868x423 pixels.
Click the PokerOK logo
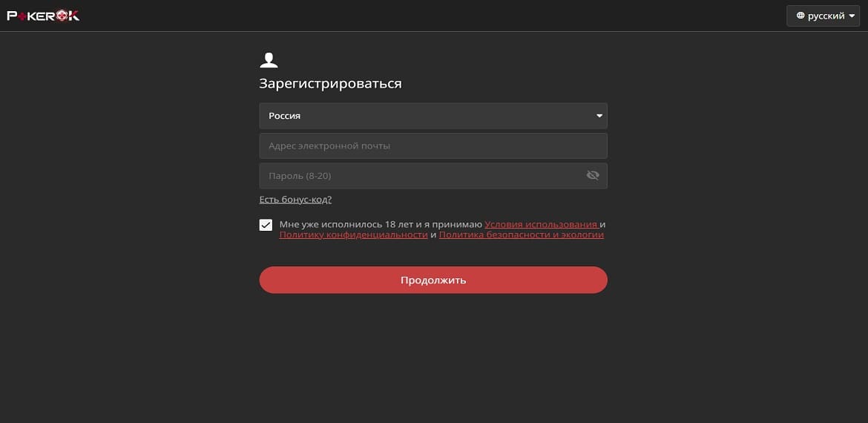[x=43, y=16]
